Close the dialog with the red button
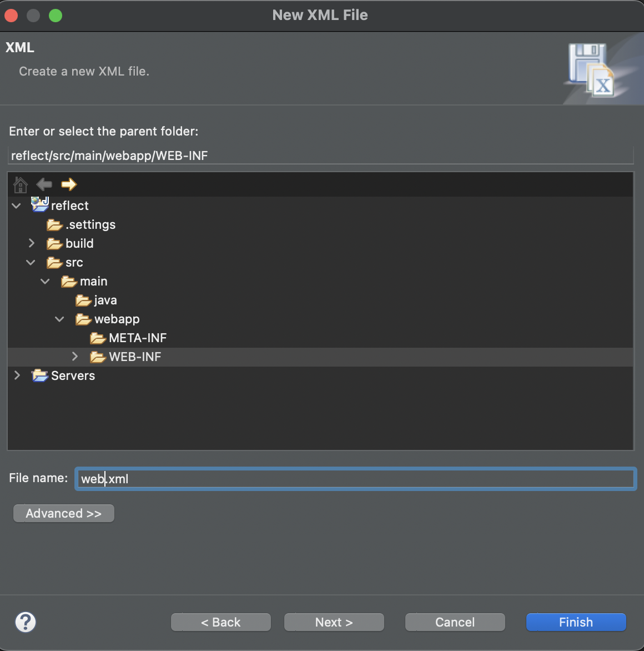 tap(11, 16)
